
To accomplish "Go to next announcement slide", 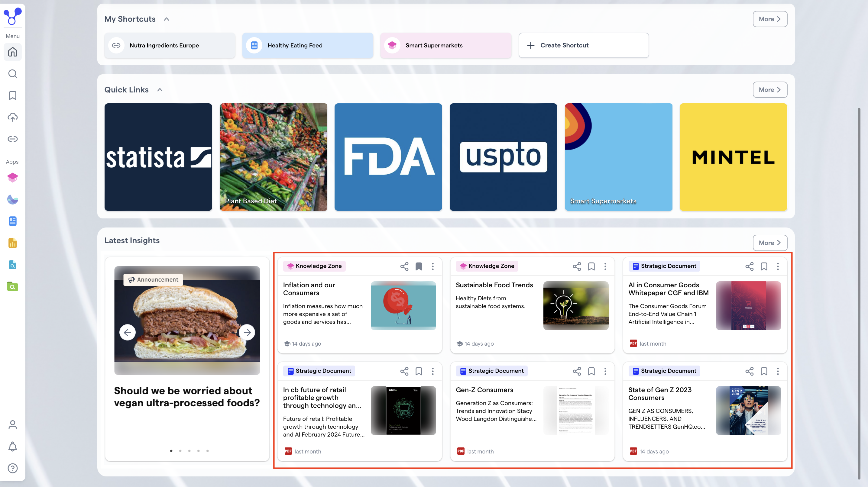I will tap(247, 332).
